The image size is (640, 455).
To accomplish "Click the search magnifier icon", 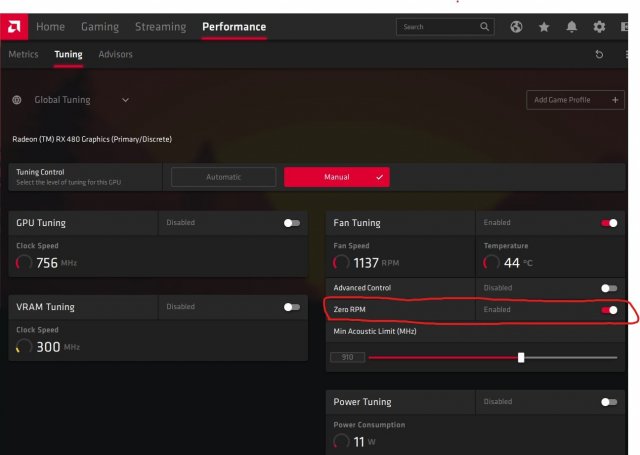I will coord(485,27).
